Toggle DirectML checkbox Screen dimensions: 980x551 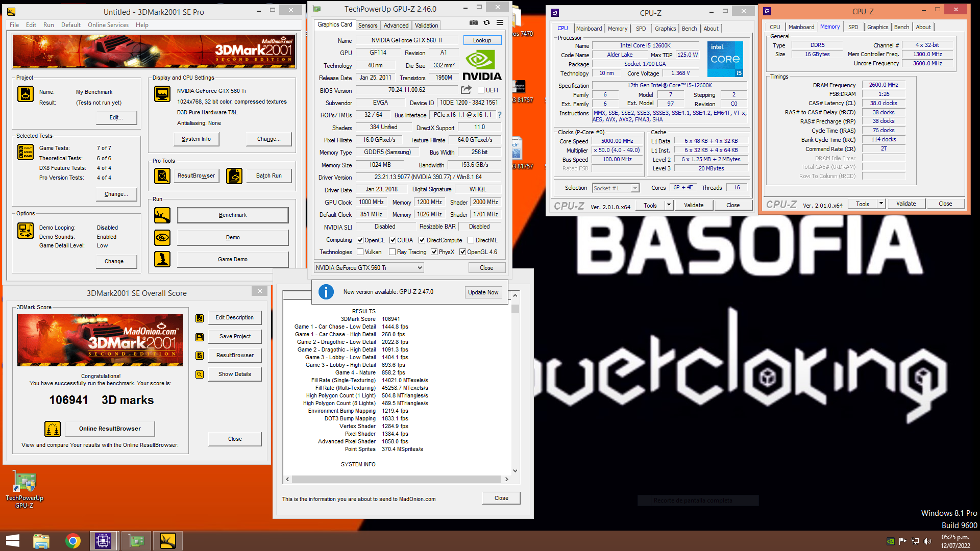[x=471, y=240]
